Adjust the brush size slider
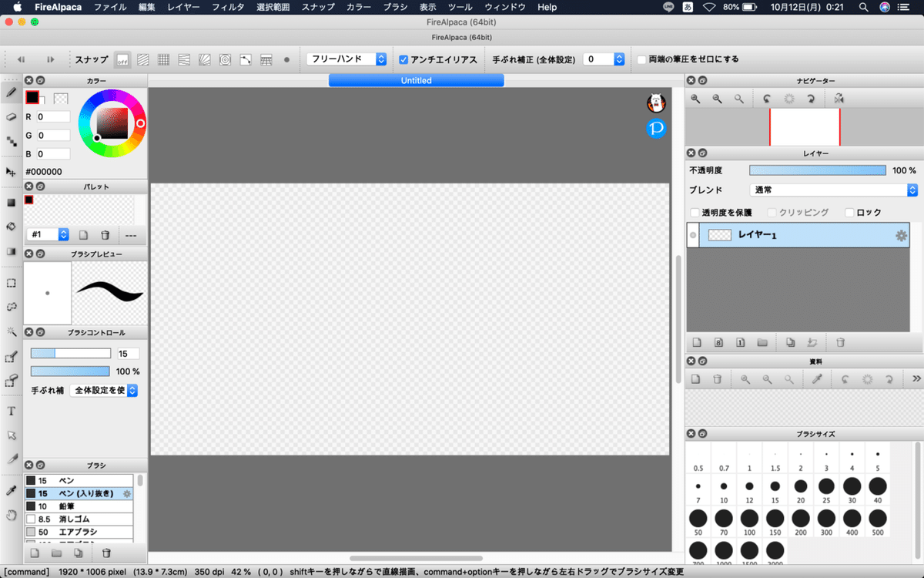 tap(70, 353)
